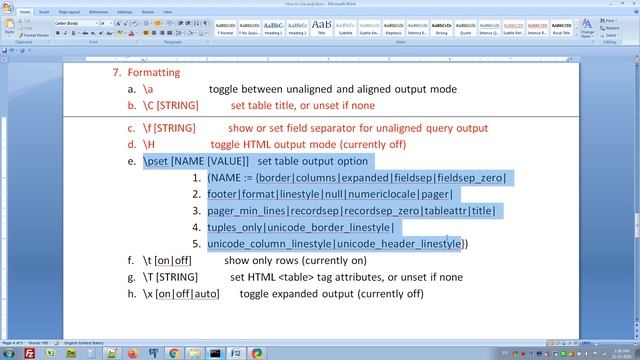Image resolution: width=640 pixels, height=360 pixels.
Task: Apply the Strong style
Action: pyautogui.click(x=442, y=28)
